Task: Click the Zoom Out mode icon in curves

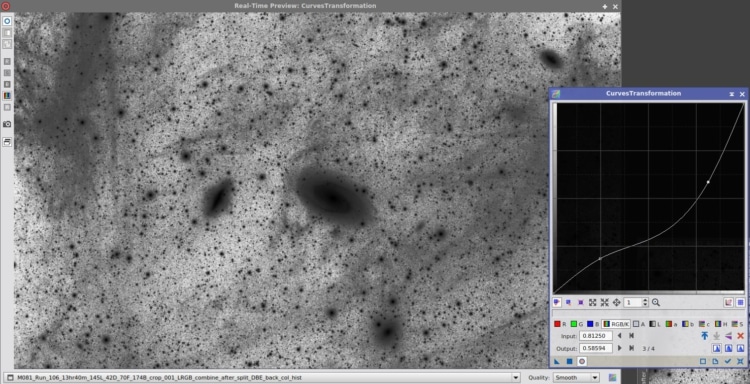Action: [605, 302]
